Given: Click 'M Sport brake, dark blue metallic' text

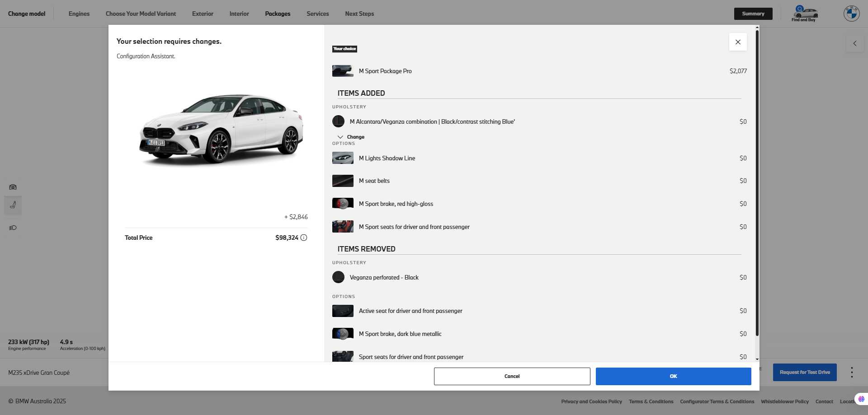Looking at the screenshot, I should (400, 334).
